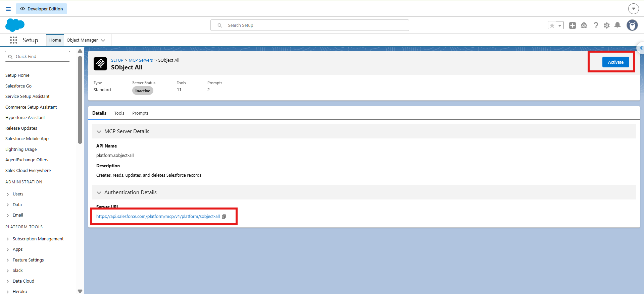The height and width of the screenshot is (294, 644).
Task: Open the user profile avatar
Action: click(x=632, y=25)
